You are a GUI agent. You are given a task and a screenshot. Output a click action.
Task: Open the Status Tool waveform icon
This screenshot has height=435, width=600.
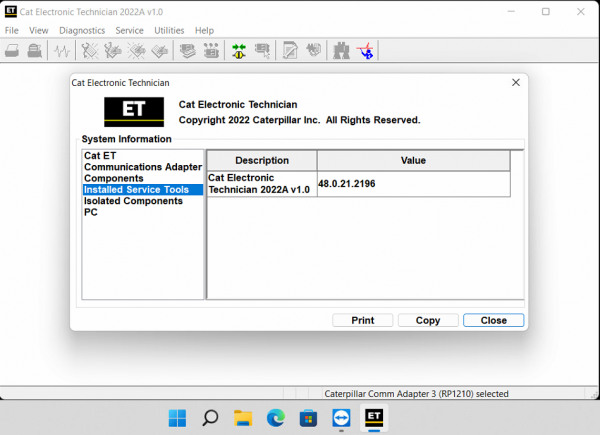(62, 51)
